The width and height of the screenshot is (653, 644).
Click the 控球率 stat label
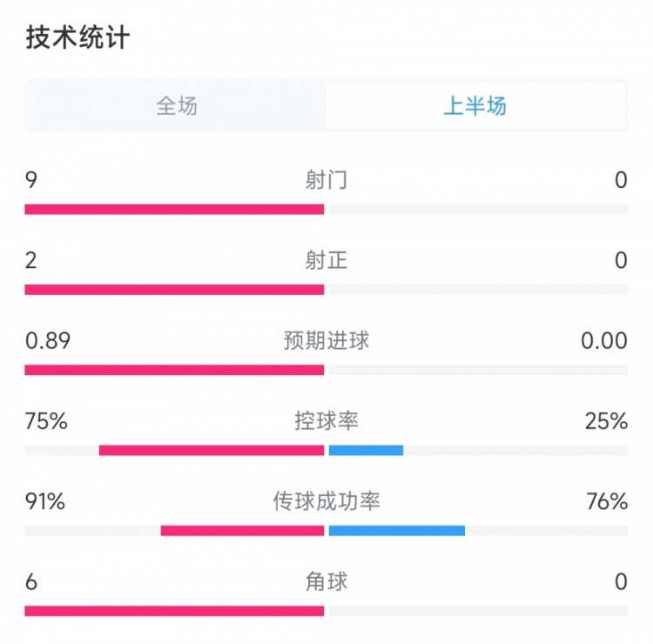click(326, 421)
